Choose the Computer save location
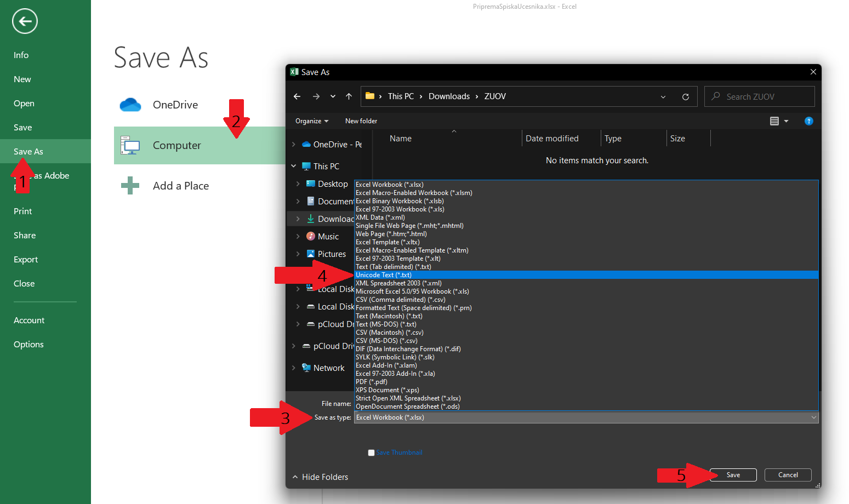Viewport: 849px width, 504px height. 200,145
